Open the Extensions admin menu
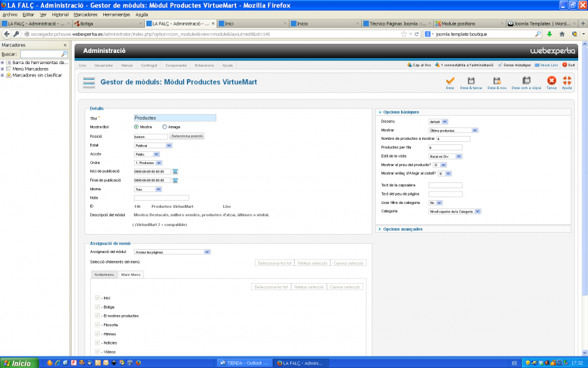588x368 pixels. pos(204,65)
